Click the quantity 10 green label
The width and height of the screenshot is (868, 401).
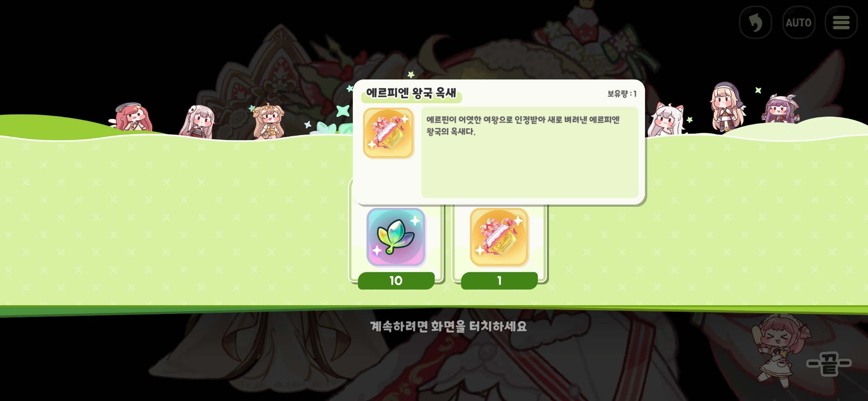pyautogui.click(x=396, y=280)
